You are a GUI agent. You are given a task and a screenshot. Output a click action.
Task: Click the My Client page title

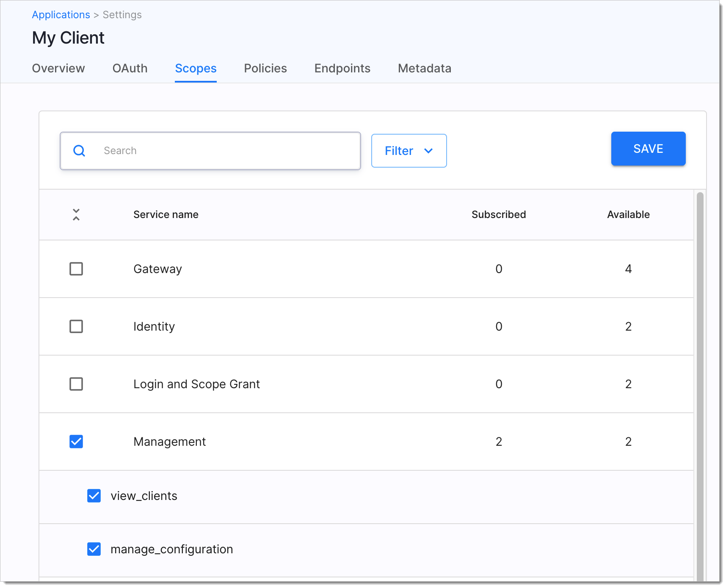68,38
